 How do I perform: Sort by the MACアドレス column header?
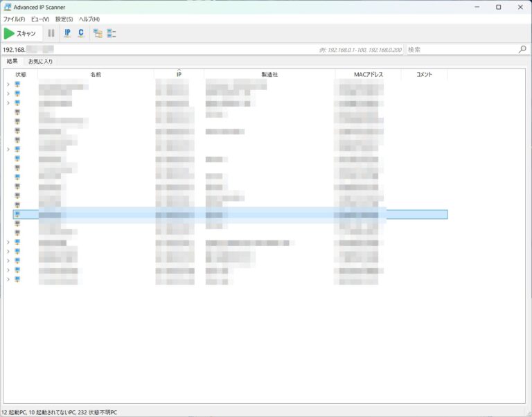[368, 74]
